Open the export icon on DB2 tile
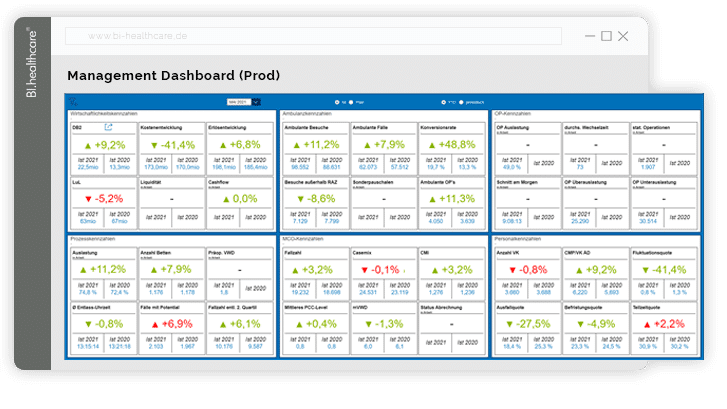Image resolution: width=727 pixels, height=409 pixels. 108,127
